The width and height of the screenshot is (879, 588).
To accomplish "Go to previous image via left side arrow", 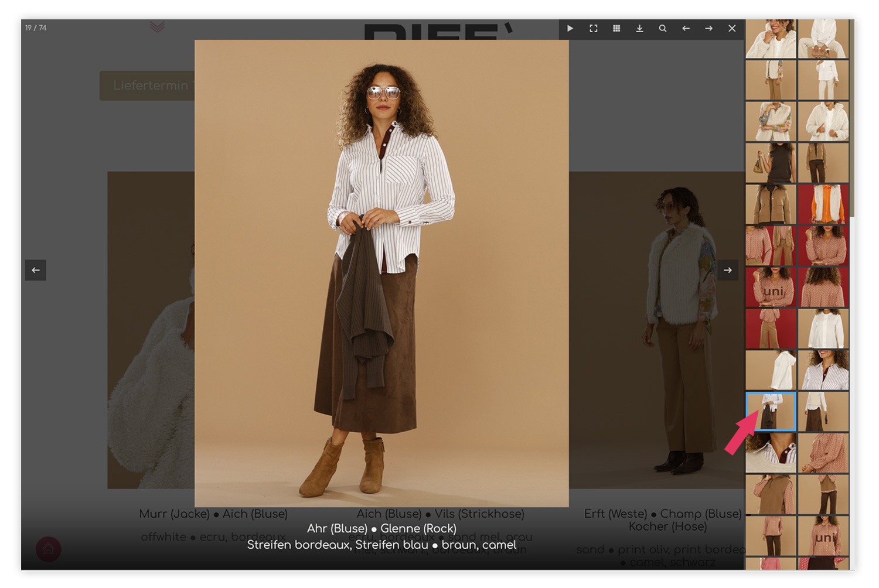I will (36, 270).
